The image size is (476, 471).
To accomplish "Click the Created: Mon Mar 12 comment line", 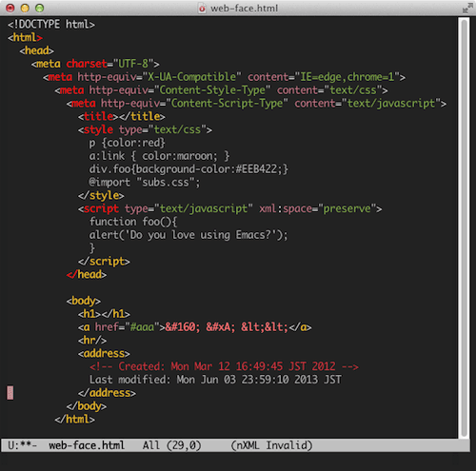I will click(224, 366).
